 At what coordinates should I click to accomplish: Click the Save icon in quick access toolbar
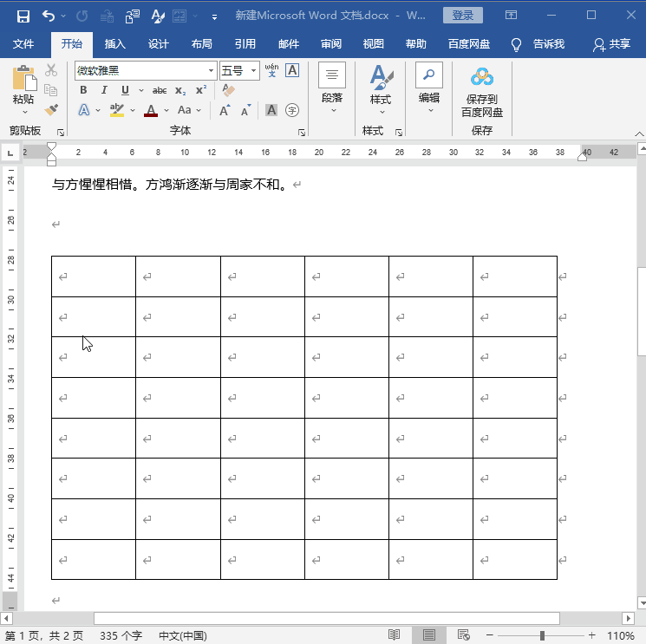[x=23, y=16]
